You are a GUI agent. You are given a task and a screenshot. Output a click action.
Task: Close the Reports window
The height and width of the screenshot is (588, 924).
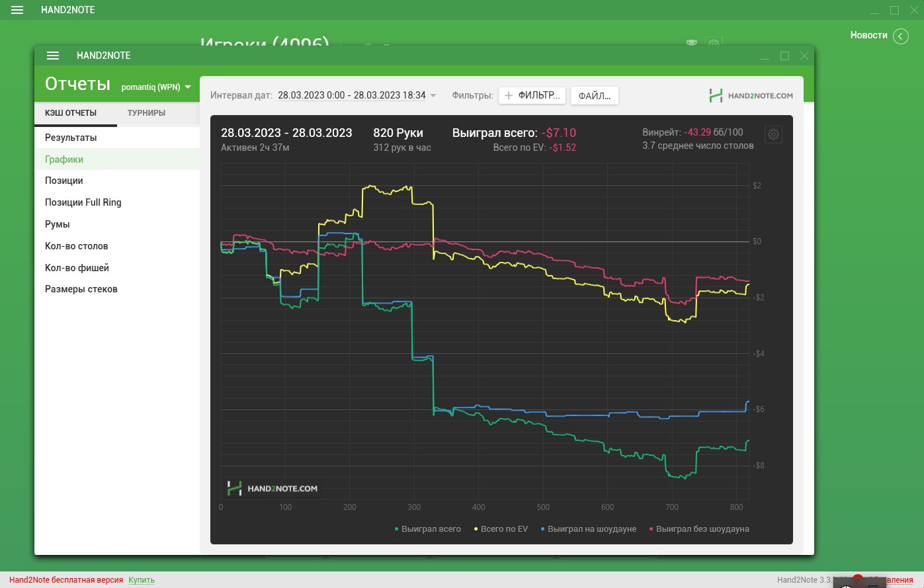pos(804,56)
